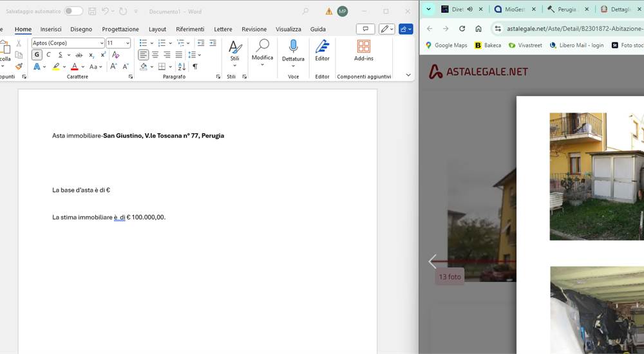Expand the font size 11 dropdown
The height and width of the screenshot is (354, 644).
[127, 43]
